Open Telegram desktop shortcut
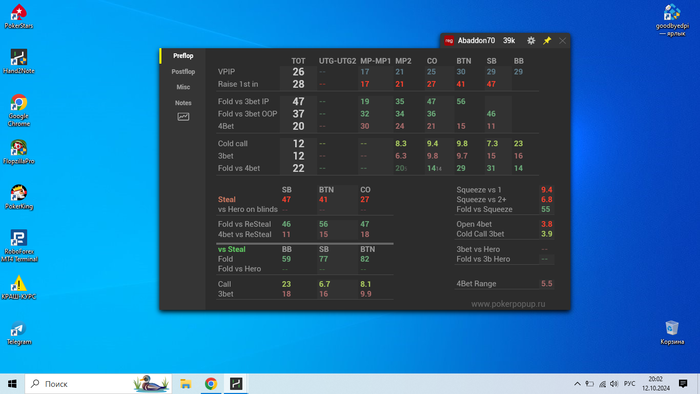The height and width of the screenshot is (394, 700). (19, 333)
